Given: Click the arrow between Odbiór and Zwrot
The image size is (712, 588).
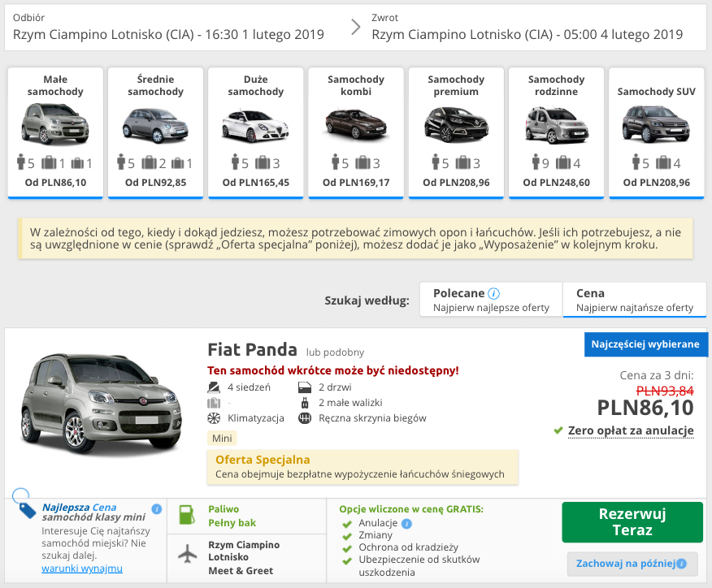Looking at the screenshot, I should 356,28.
